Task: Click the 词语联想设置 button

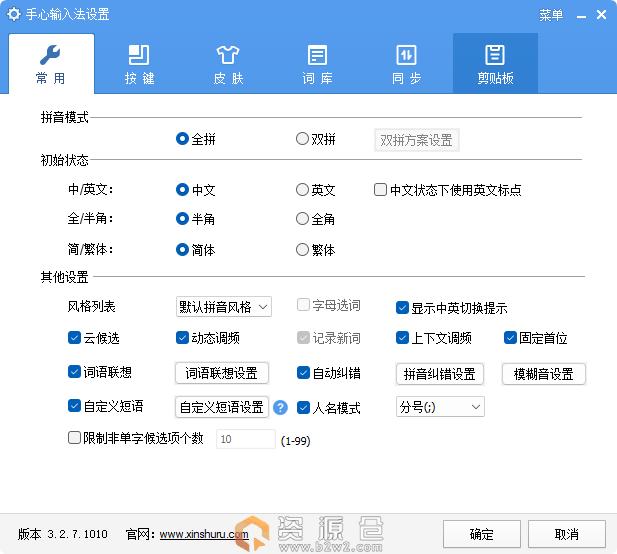Action: [x=222, y=374]
